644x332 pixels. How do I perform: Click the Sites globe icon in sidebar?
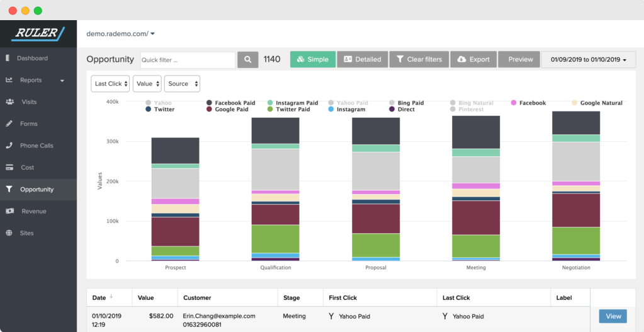click(9, 233)
